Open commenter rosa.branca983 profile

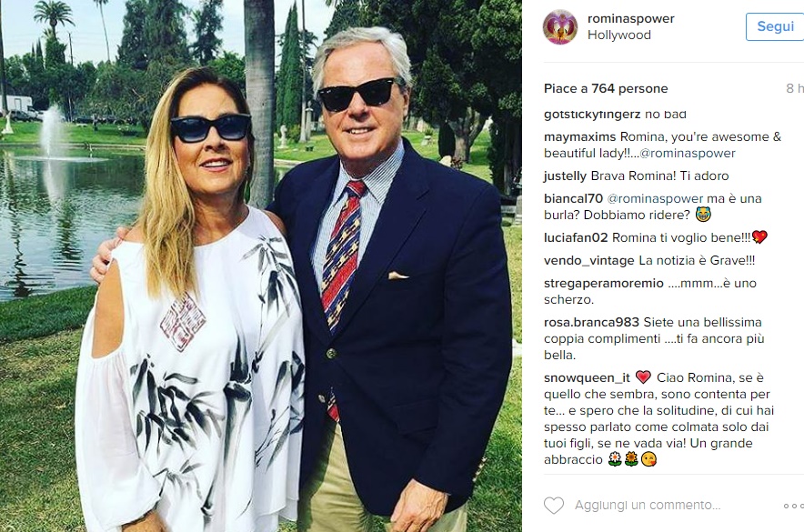(x=591, y=322)
